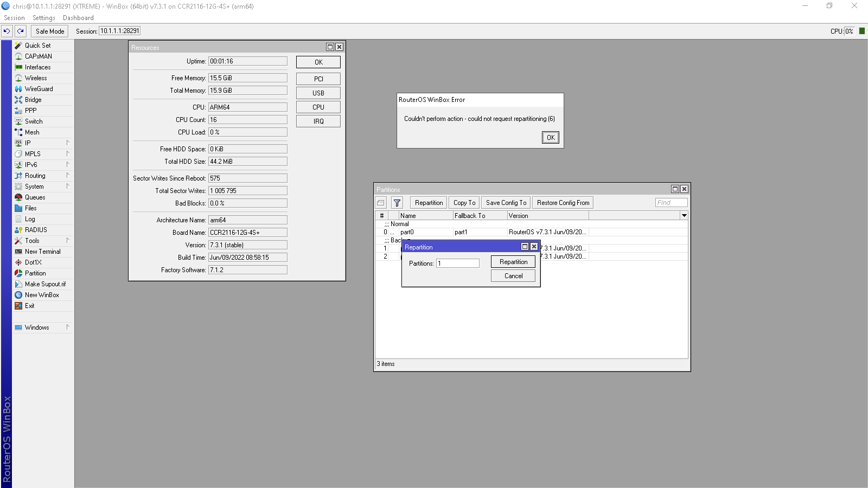This screenshot has width=868, height=488.
Task: Click Save Config To button
Action: pos(506,203)
